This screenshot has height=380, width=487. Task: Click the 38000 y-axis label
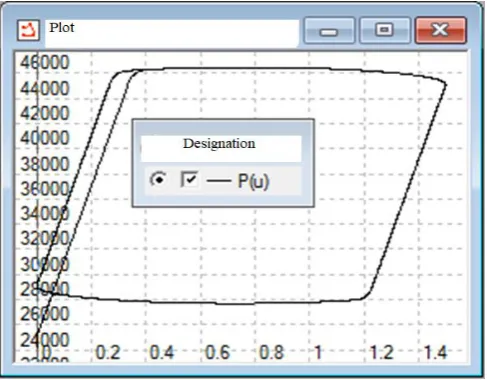(45, 164)
